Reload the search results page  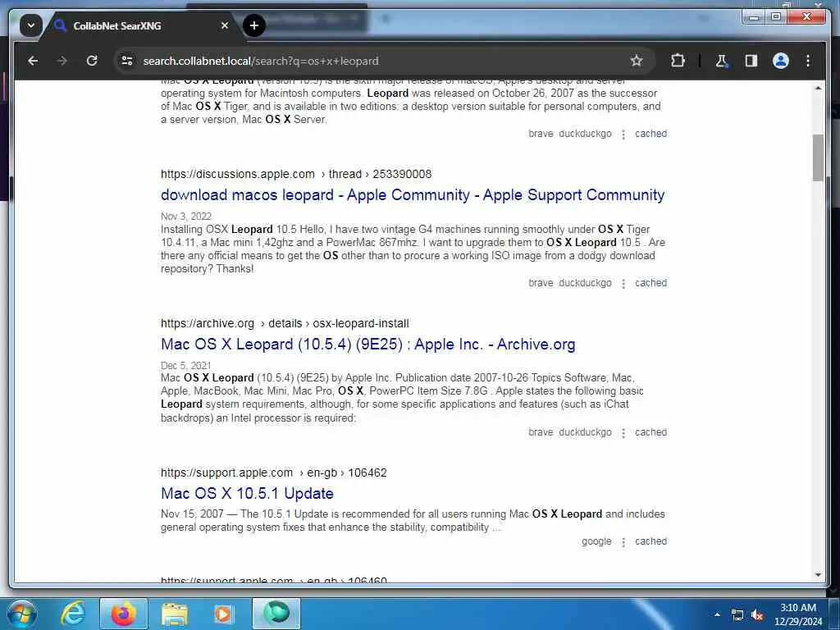(x=92, y=61)
